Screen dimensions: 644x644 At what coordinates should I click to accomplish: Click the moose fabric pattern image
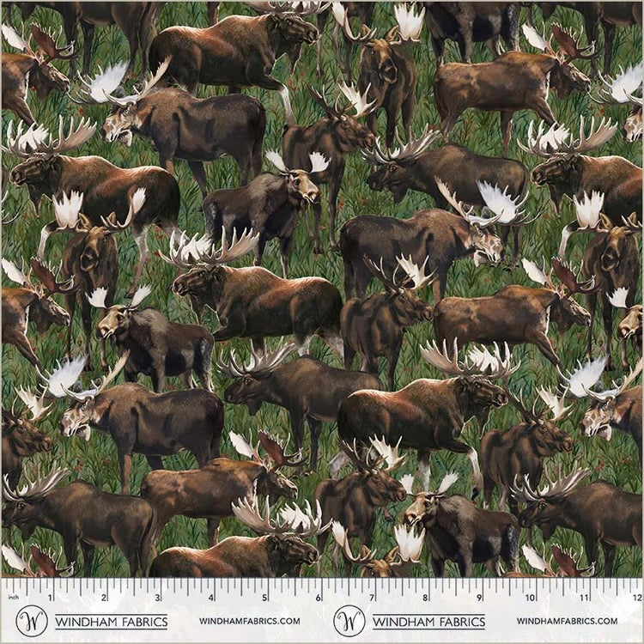point(322,288)
